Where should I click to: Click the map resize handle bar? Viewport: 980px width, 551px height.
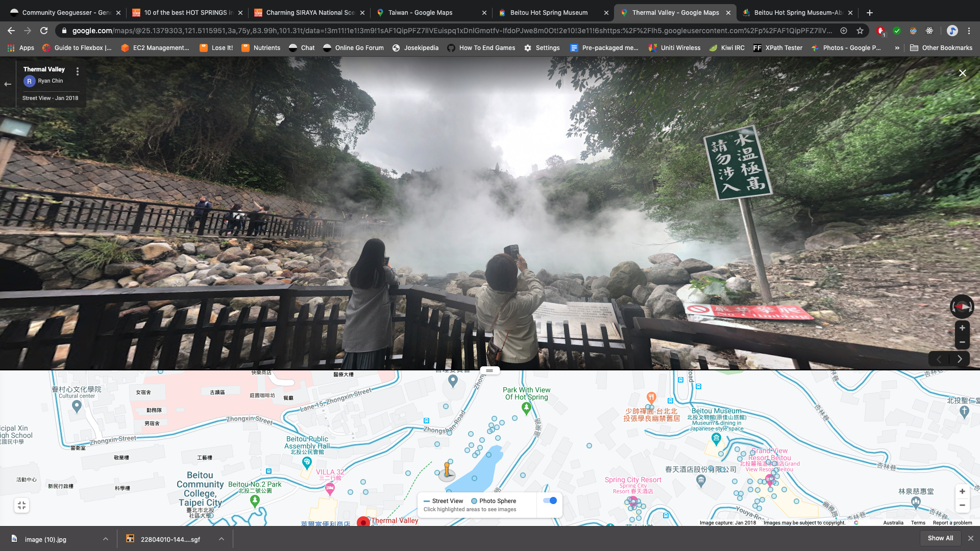[489, 370]
